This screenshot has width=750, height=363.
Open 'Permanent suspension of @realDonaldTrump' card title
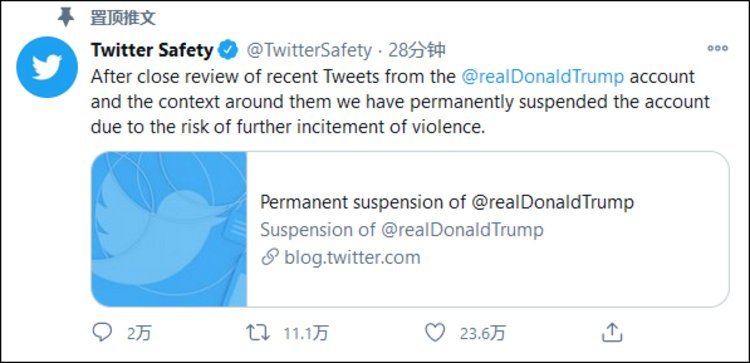point(447,202)
